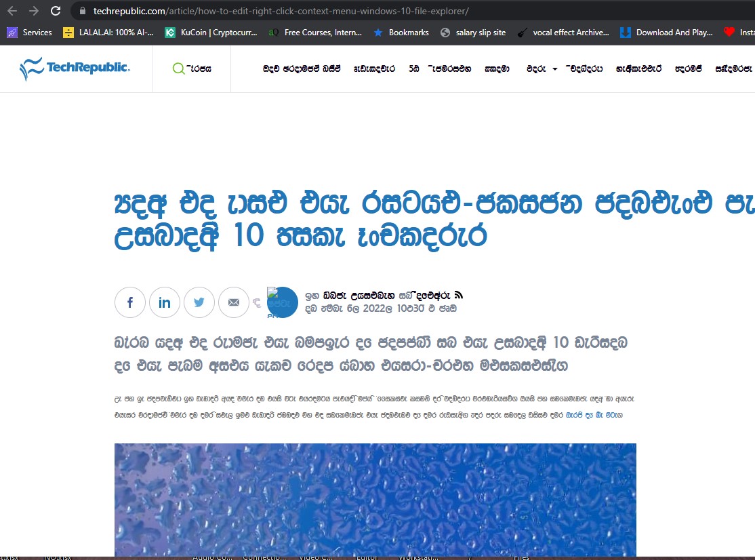View site info via the padlock icon
The width and height of the screenshot is (755, 560).
click(x=83, y=11)
